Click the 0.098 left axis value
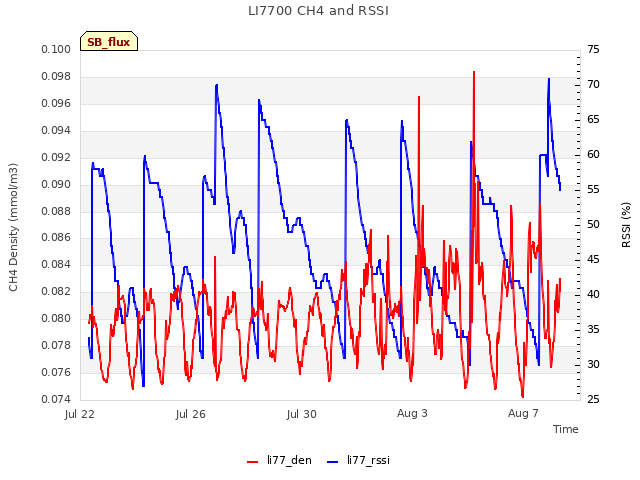 56,77
